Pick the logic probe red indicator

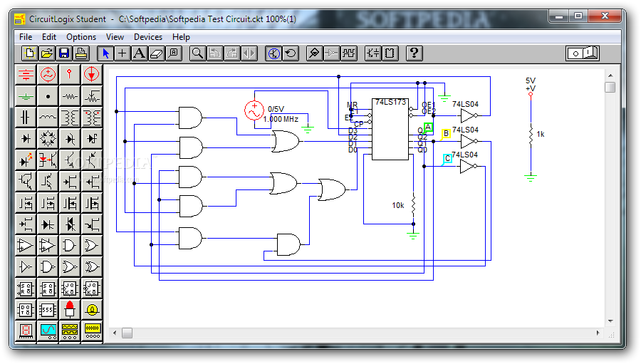(70, 310)
